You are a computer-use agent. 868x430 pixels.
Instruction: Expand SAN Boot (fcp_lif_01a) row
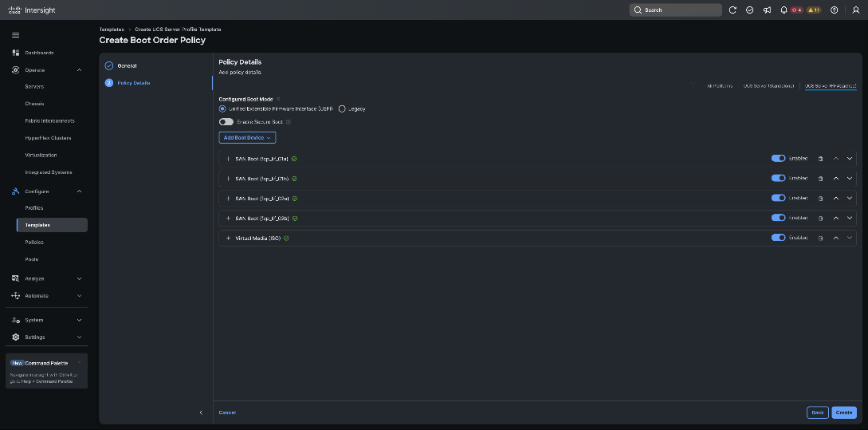(x=228, y=159)
